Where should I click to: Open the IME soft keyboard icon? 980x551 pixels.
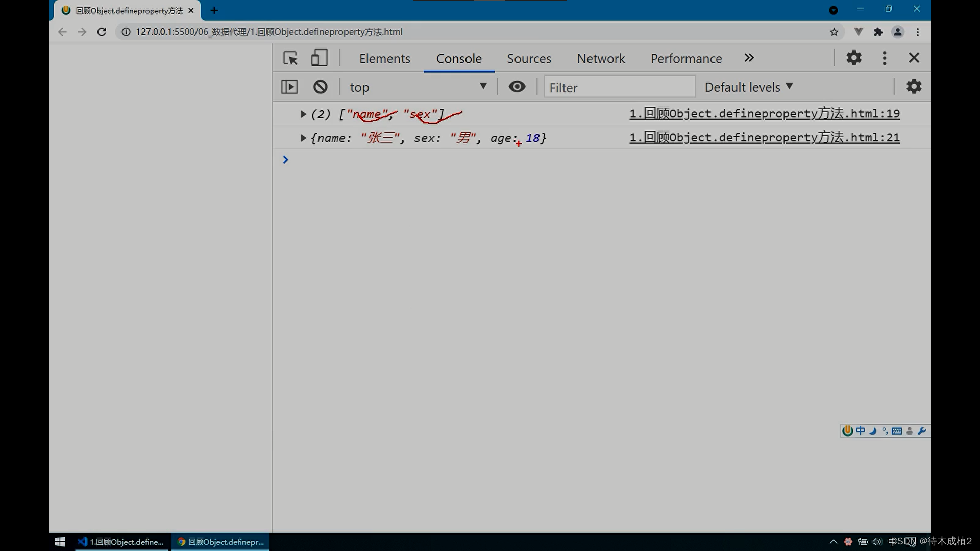click(897, 431)
